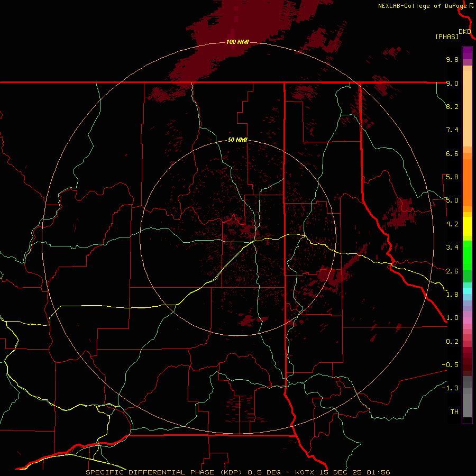The width and height of the screenshot is (476, 476).
Task: Click the TH legend label
Action: (454, 412)
